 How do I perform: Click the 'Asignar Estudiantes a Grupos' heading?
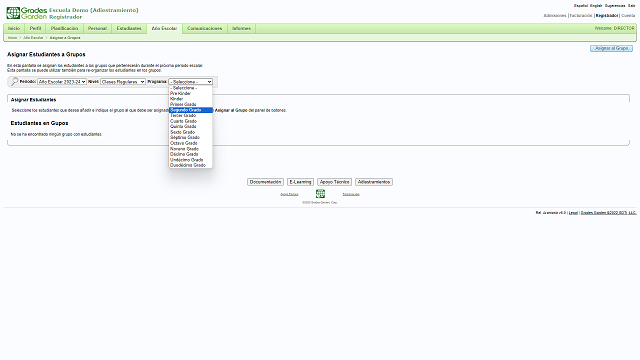click(x=46, y=54)
